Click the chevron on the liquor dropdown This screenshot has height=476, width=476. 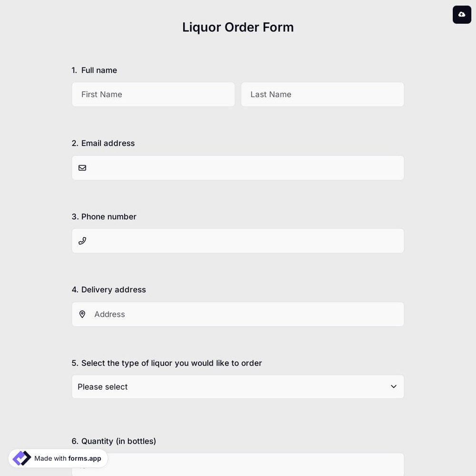click(x=393, y=387)
